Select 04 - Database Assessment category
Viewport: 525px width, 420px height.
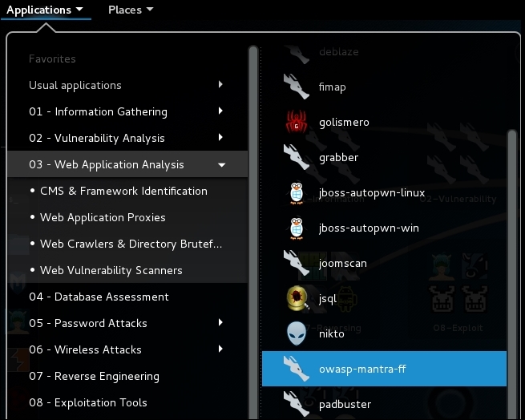(127, 297)
